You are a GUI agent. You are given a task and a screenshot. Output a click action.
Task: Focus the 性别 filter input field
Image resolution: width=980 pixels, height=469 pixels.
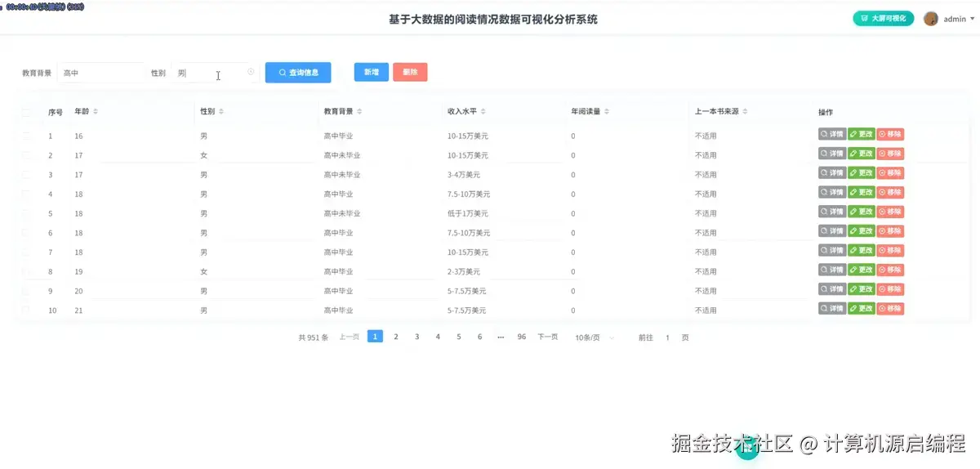[x=215, y=73]
